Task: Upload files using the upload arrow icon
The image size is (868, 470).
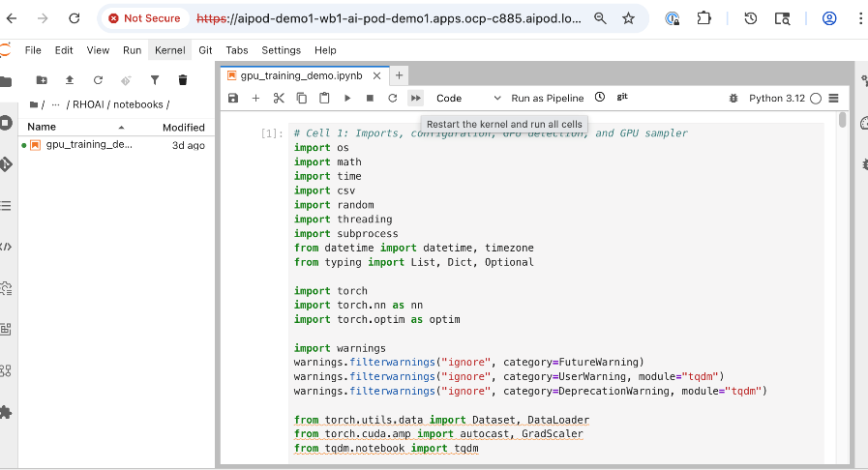Action: (x=70, y=80)
